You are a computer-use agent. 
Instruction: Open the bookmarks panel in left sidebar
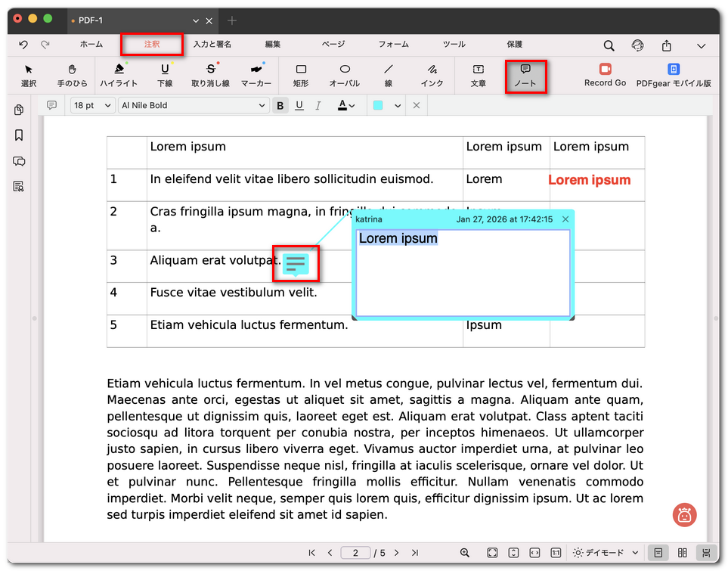19,135
